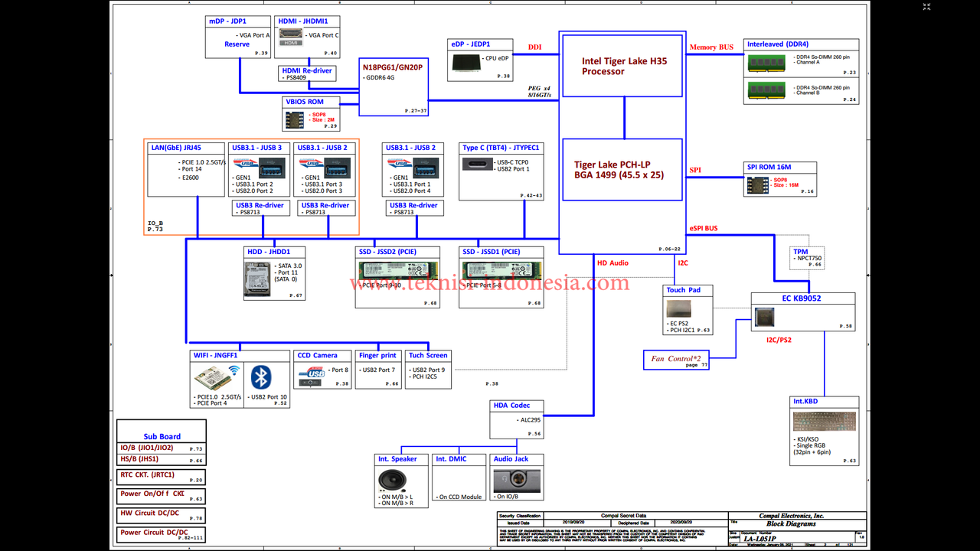
Task: Click the LA-L051P document number
Action: [x=760, y=539]
